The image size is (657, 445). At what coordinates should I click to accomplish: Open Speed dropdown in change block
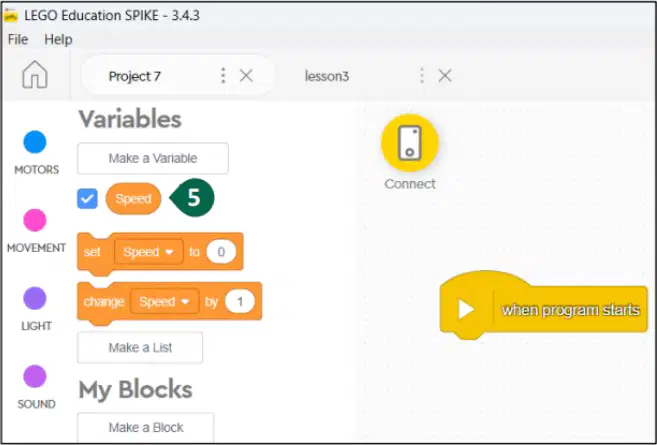pos(165,302)
